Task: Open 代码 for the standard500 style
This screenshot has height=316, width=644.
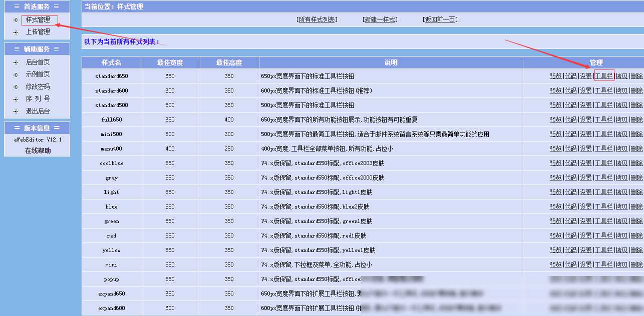Action: (x=570, y=105)
